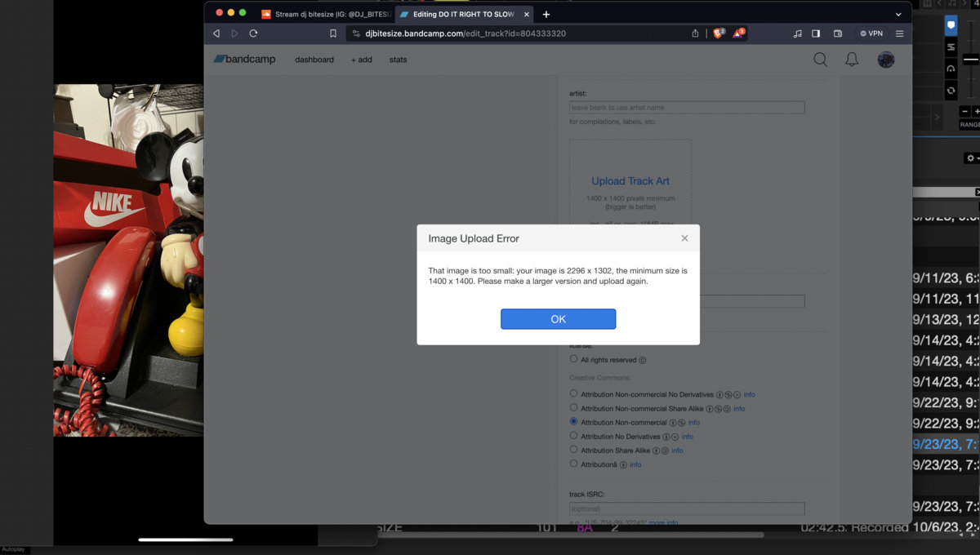This screenshot has width=980, height=555.
Task: Click the share icon in address bar
Action: coord(695,33)
